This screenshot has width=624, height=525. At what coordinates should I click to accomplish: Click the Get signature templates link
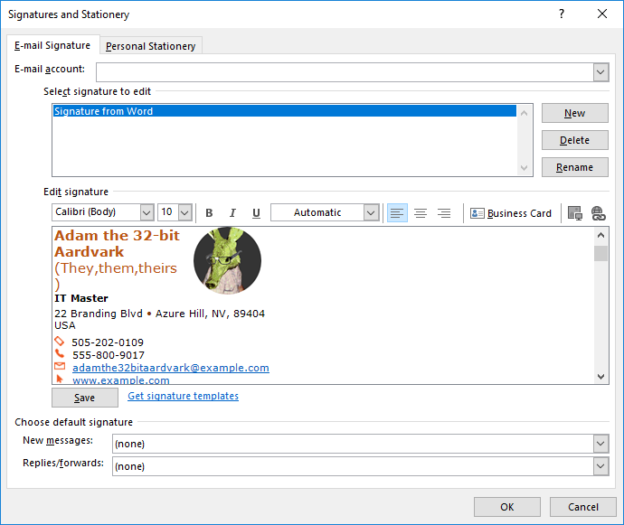click(183, 396)
